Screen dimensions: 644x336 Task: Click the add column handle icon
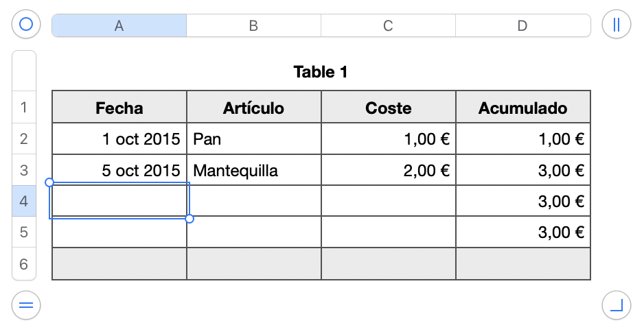click(616, 25)
